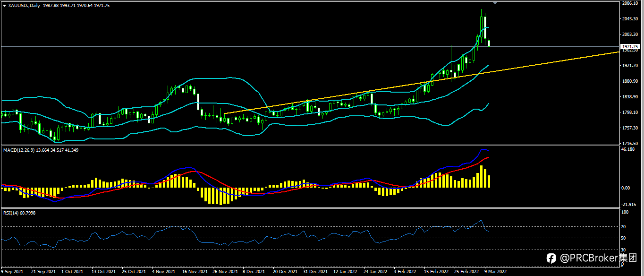Click the 25 Oct 2021 date label
Screen dimensions: 644x276
point(134,272)
